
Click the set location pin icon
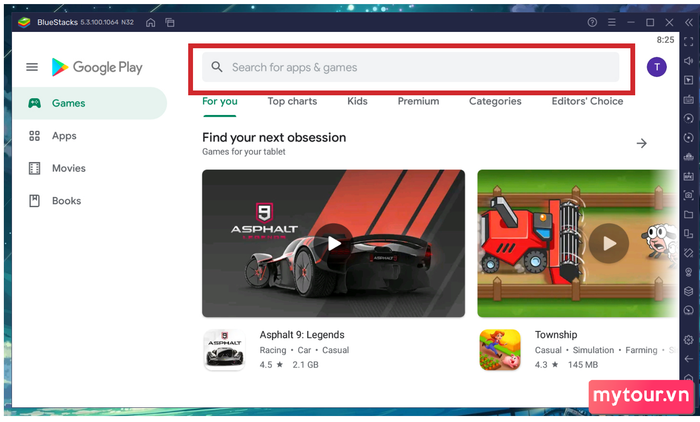point(688,272)
